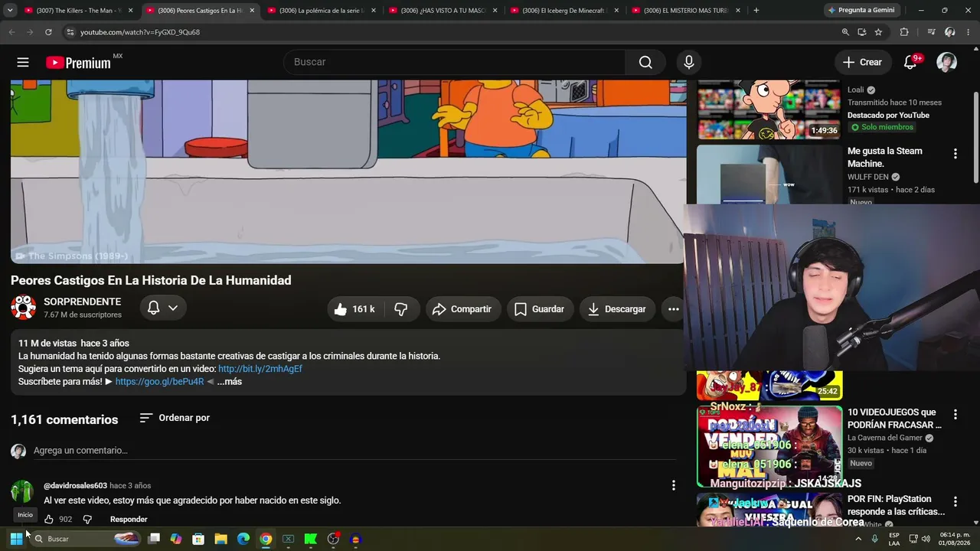Open Microsoft Store from the taskbar
The height and width of the screenshot is (551, 980).
click(198, 539)
